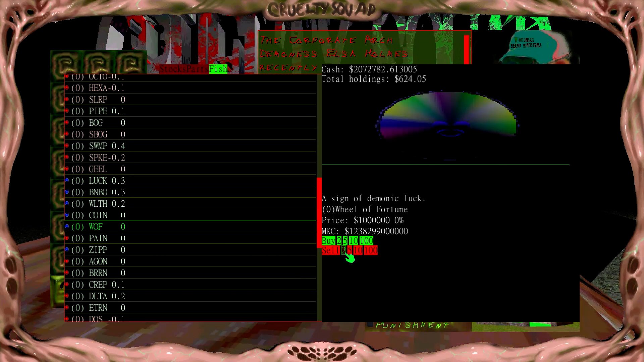Click the blue dot beside ZIPP
This screenshot has height=362, width=644.
pyautogui.click(x=67, y=250)
